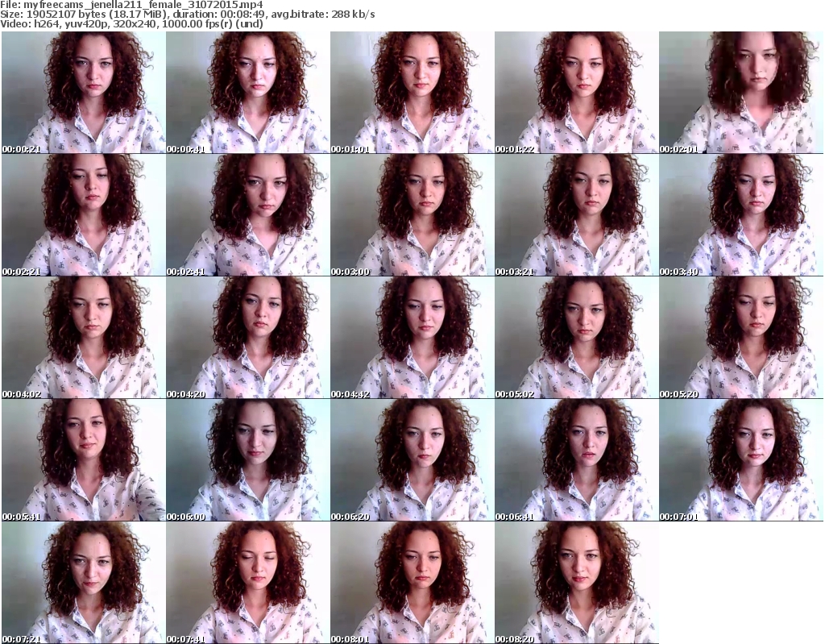
Task: Choose the thumbnail stamped 00:01:01
Action: point(412,92)
